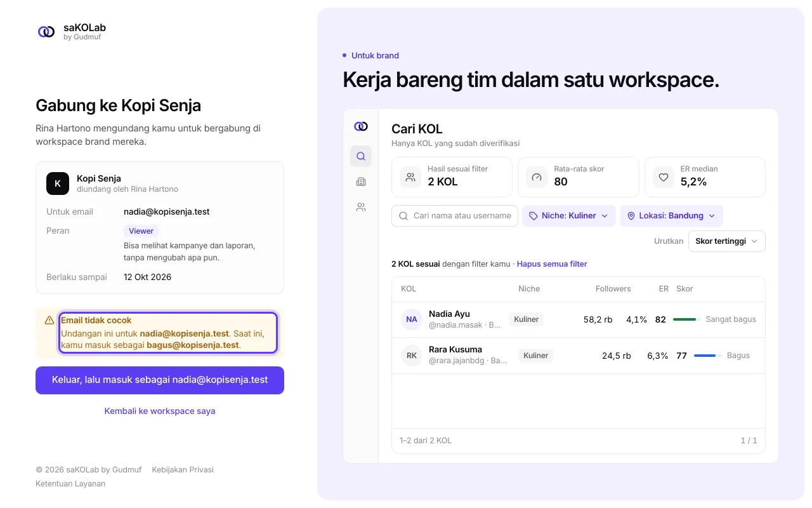The image size is (812, 508).
Task: Click the name Nadia Ayu in table
Action: coord(449,314)
